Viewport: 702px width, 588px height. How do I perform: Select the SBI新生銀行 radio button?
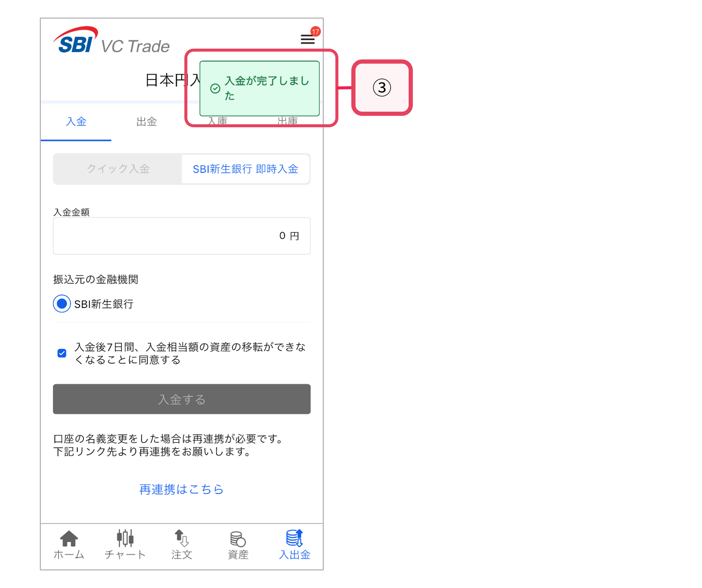coord(62,304)
